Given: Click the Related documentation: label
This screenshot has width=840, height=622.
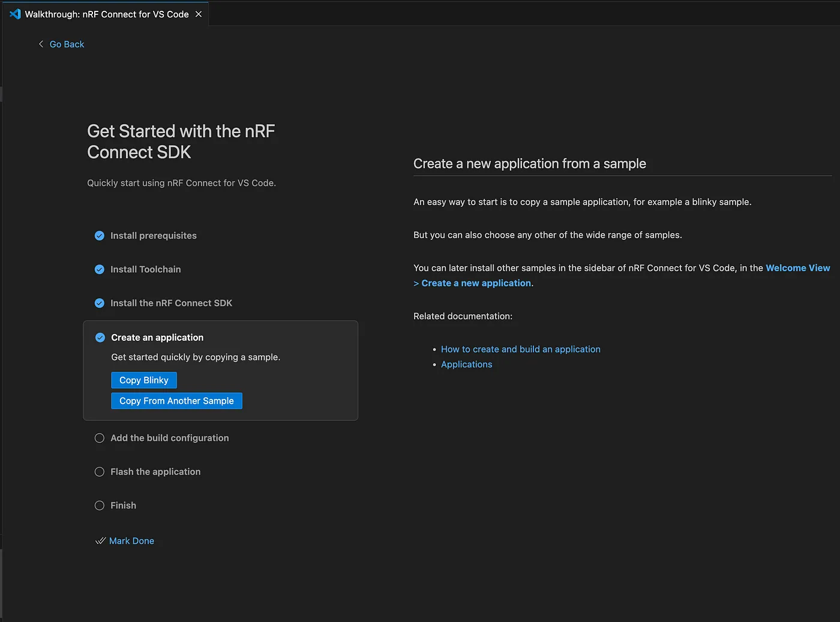Looking at the screenshot, I should (x=463, y=316).
